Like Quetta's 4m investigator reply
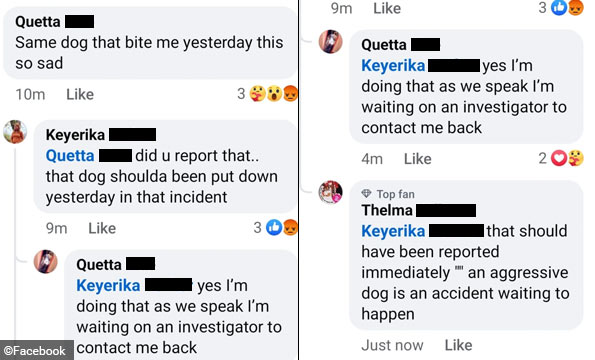The height and width of the screenshot is (360, 595). click(x=417, y=159)
